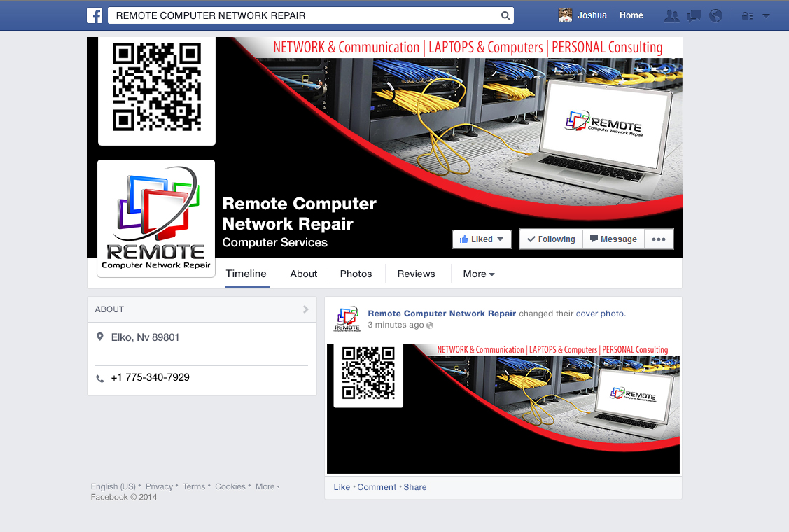This screenshot has width=789, height=532.
Task: Change language via English (US) link
Action: 113,486
